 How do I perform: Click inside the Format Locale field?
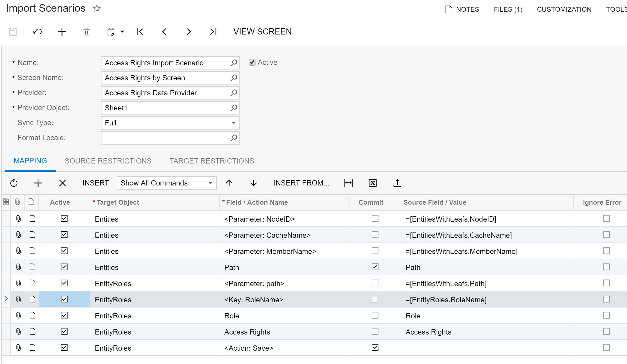(x=167, y=138)
